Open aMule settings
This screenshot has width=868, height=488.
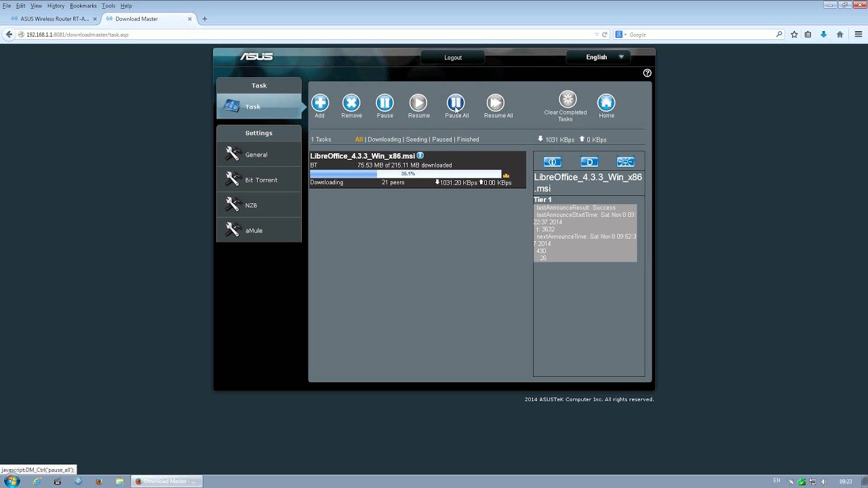[259, 230]
